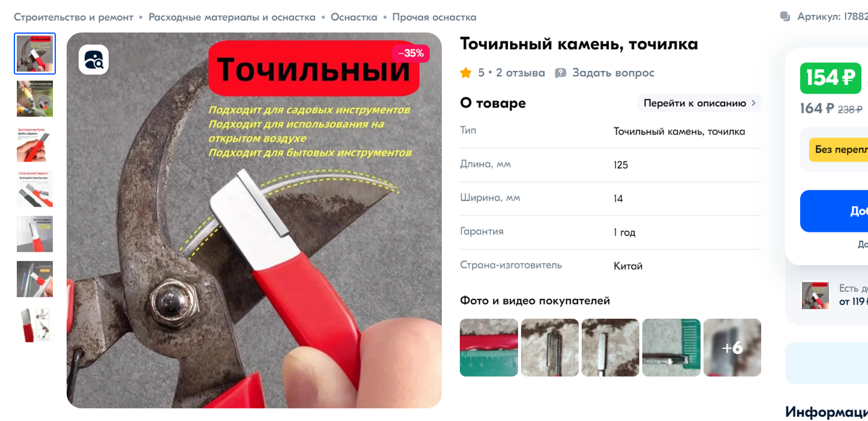Click the -35% discount badge

[x=411, y=53]
